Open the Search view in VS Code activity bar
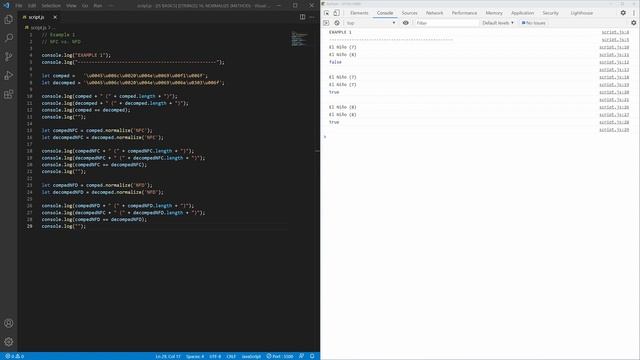This screenshot has width=640, height=360. (x=9, y=38)
